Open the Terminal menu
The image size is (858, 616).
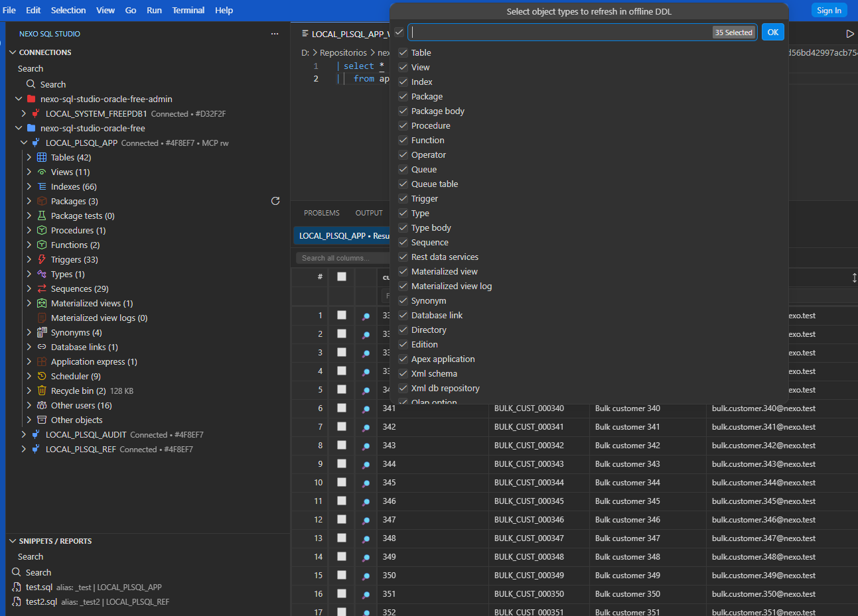point(188,10)
